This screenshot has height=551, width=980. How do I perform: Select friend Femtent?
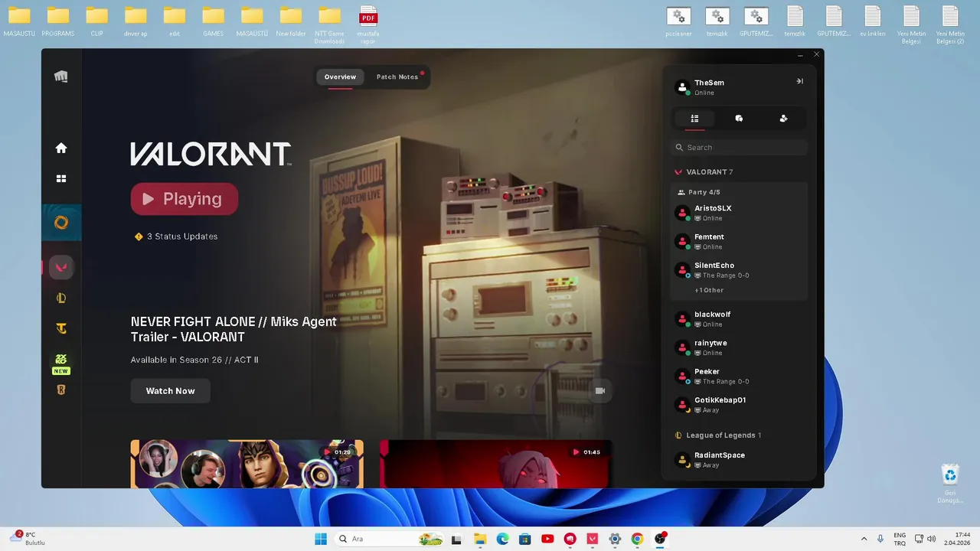(x=739, y=241)
